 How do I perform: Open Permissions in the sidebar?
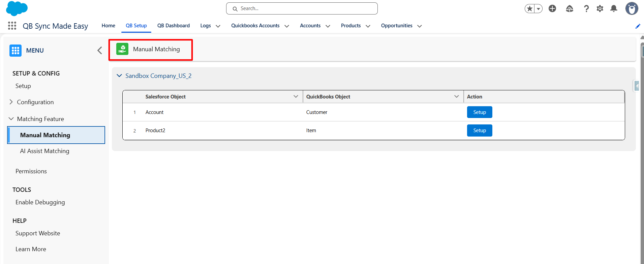pyautogui.click(x=31, y=171)
